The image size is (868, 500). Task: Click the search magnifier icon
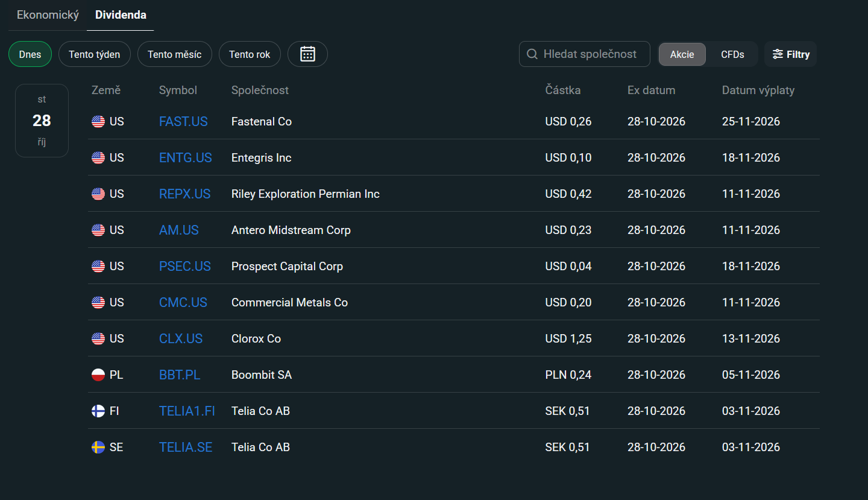(x=532, y=54)
